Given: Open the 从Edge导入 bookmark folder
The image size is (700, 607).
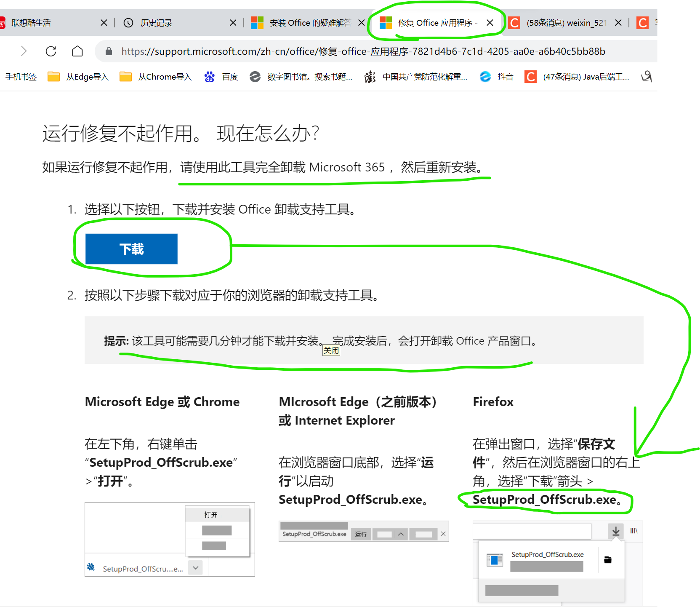Looking at the screenshot, I should tap(78, 77).
